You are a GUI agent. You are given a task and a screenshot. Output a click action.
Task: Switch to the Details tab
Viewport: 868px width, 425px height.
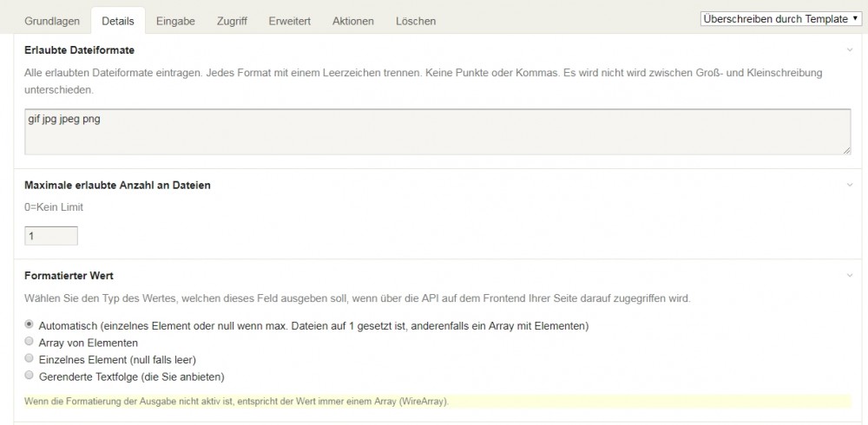[x=117, y=21]
